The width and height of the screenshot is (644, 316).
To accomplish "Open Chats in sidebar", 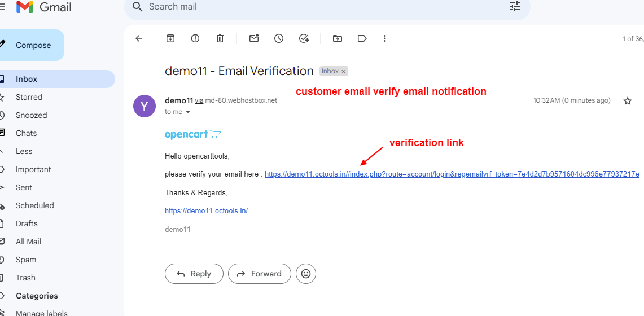I will pyautogui.click(x=27, y=133).
